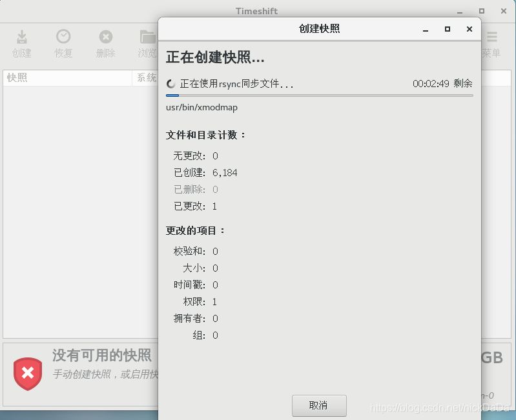Click the 已更改: 1 count

195,206
